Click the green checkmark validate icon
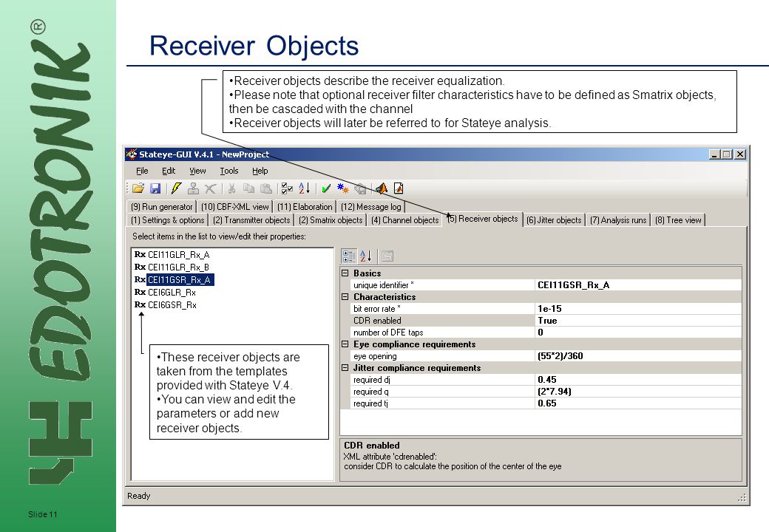Viewport: 769px width, 532px height. tap(326, 188)
